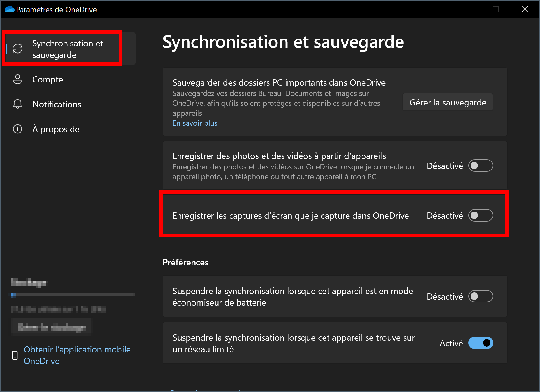This screenshot has width=540, height=392.
Task: Click the mobile phone icon
Action: click(15, 355)
